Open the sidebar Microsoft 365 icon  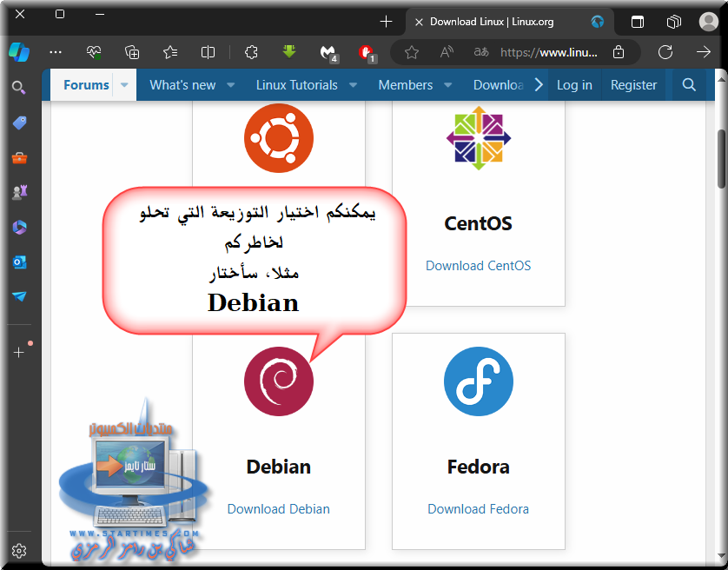(x=19, y=227)
